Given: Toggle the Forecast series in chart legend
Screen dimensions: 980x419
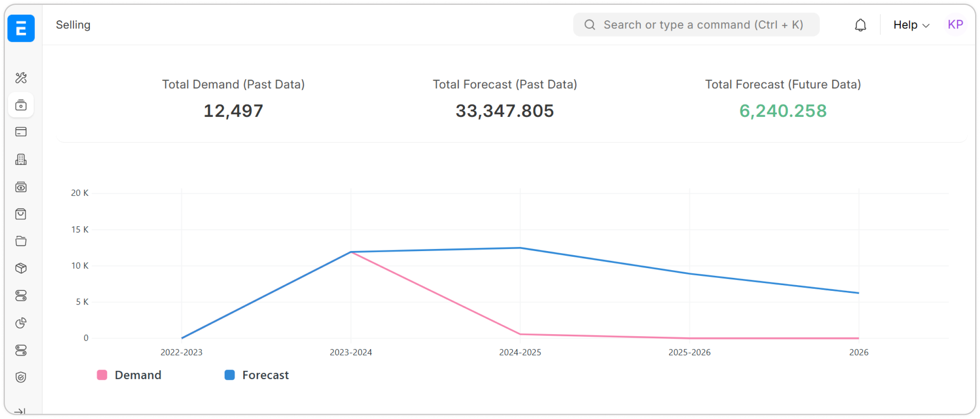Looking at the screenshot, I should [x=257, y=375].
